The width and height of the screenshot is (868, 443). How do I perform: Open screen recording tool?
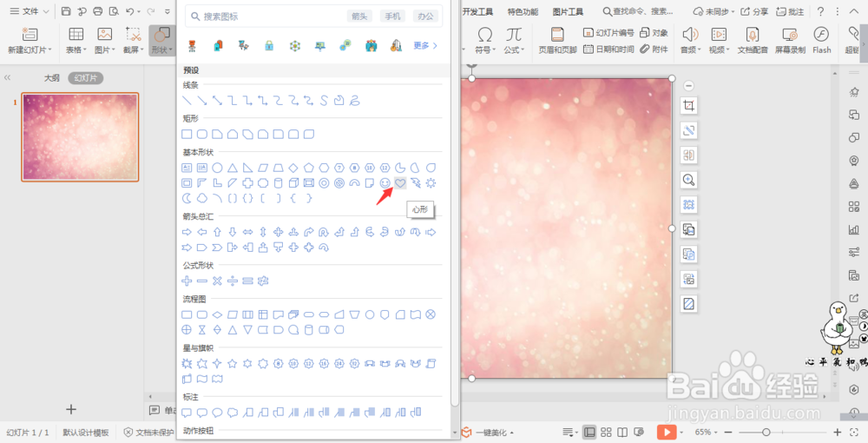pyautogui.click(x=790, y=40)
